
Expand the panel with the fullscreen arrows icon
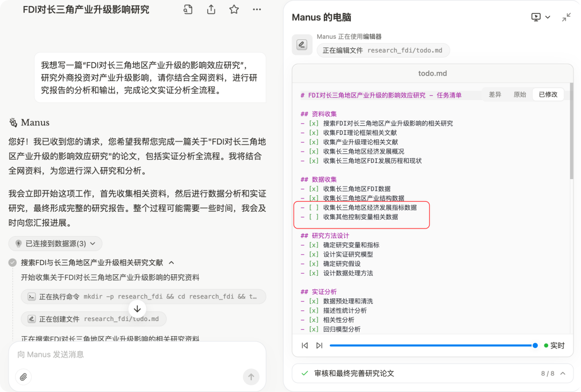click(x=566, y=17)
